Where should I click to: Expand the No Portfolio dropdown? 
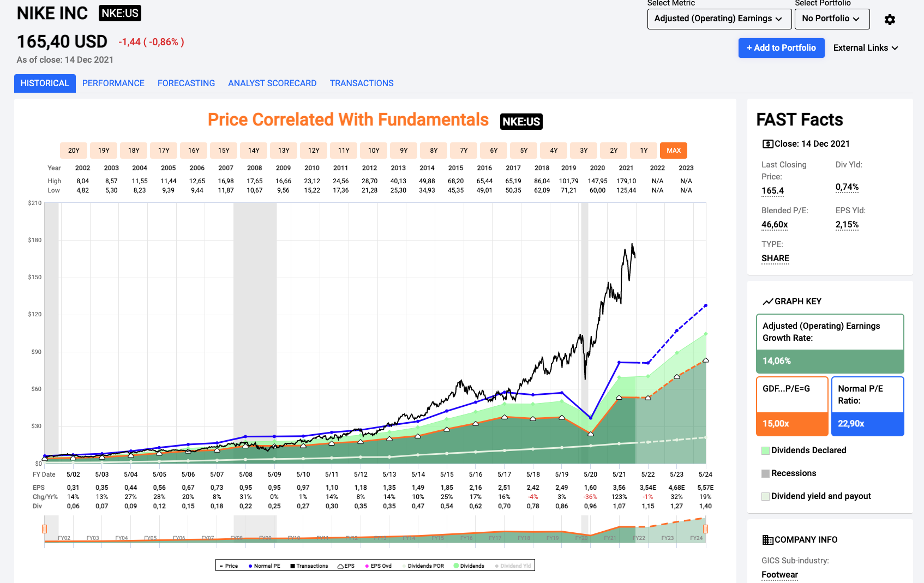tap(831, 19)
